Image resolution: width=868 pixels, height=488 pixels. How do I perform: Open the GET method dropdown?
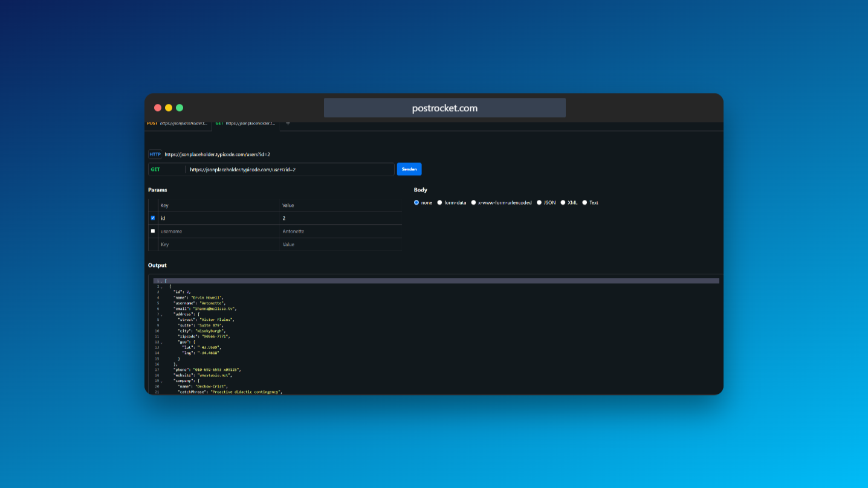pos(167,170)
